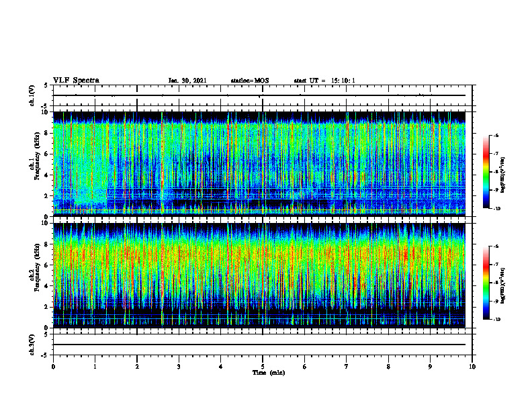Click the "-9" tick on ch.2 color bar
The image size is (532, 411).
click(496, 301)
